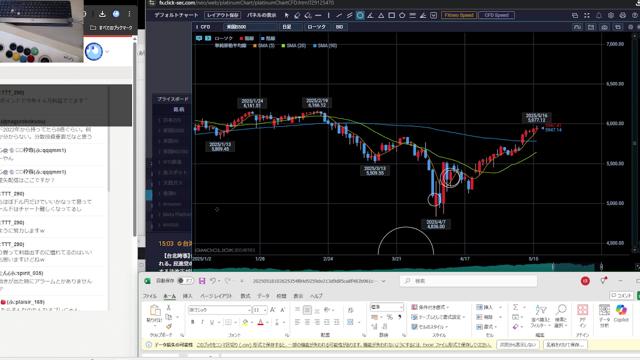Screen dimensions: 640x360
Task: Click the Excel font color red swatch
Action: [x=260, y=322]
